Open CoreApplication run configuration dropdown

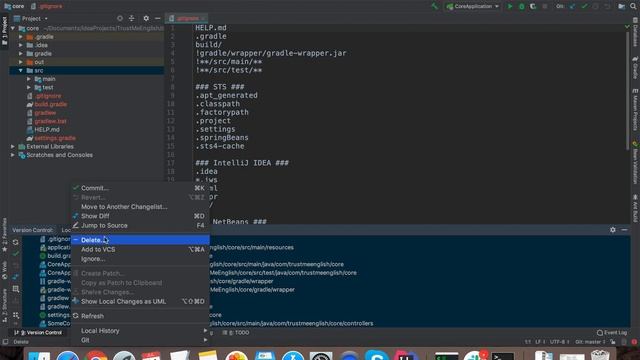click(x=473, y=6)
